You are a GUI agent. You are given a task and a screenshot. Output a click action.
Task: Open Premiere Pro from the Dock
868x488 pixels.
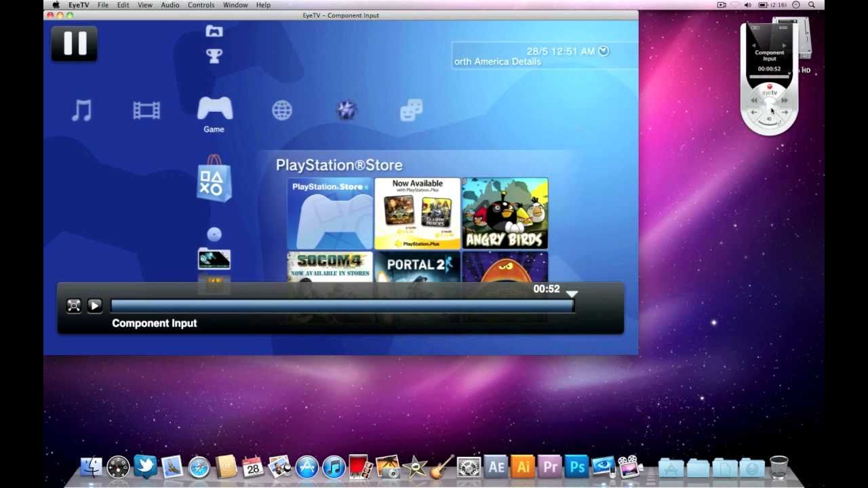tap(551, 466)
